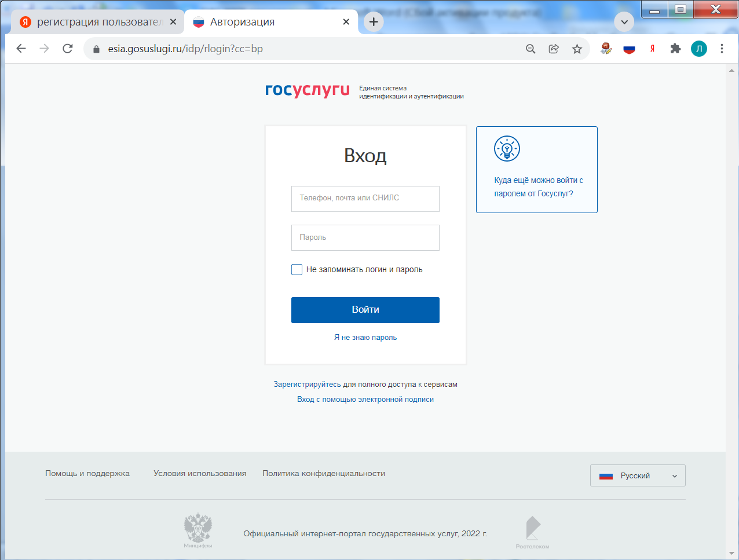Open the tab search chevron dropdown
The image size is (739, 560).
(624, 22)
